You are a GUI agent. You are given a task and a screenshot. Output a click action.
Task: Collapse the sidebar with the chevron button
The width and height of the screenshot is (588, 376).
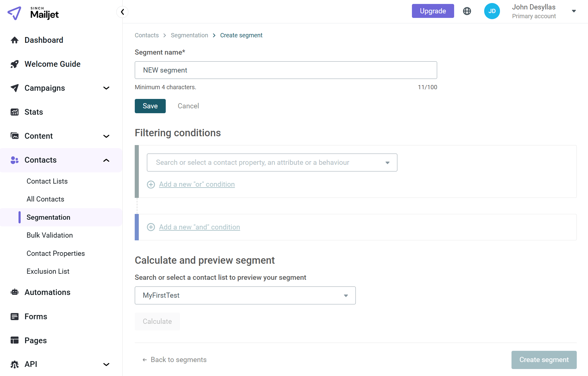[x=122, y=12]
